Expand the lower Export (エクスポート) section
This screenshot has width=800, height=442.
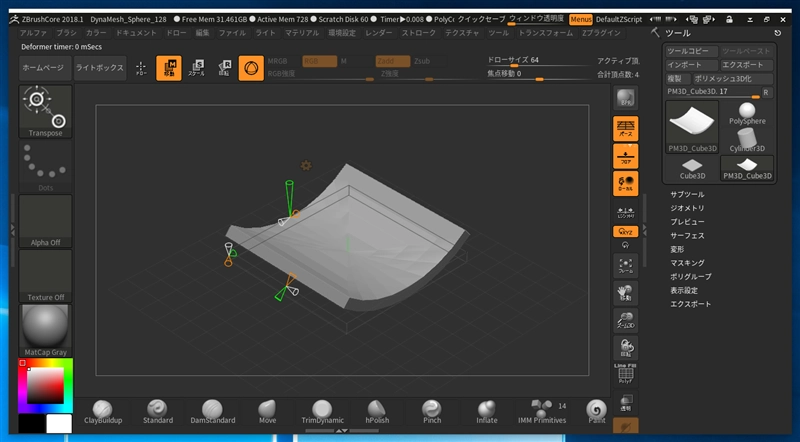point(690,304)
